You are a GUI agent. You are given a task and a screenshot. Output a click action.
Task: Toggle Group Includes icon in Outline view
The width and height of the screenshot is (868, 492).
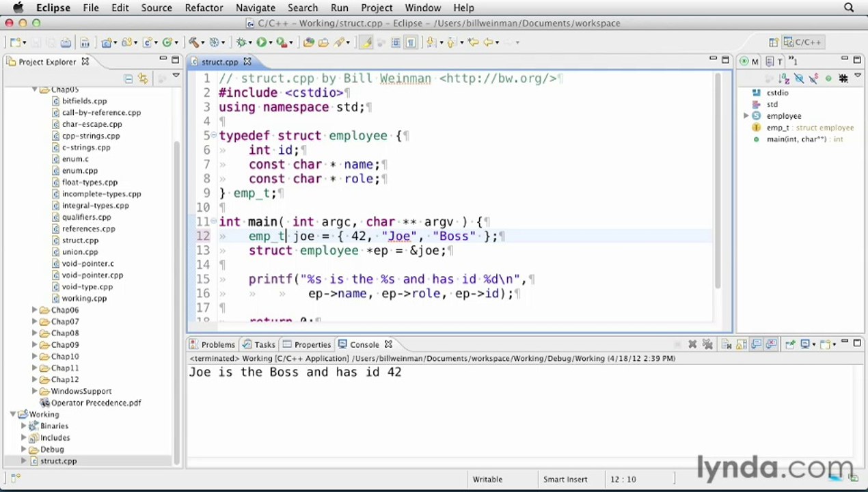(x=843, y=79)
